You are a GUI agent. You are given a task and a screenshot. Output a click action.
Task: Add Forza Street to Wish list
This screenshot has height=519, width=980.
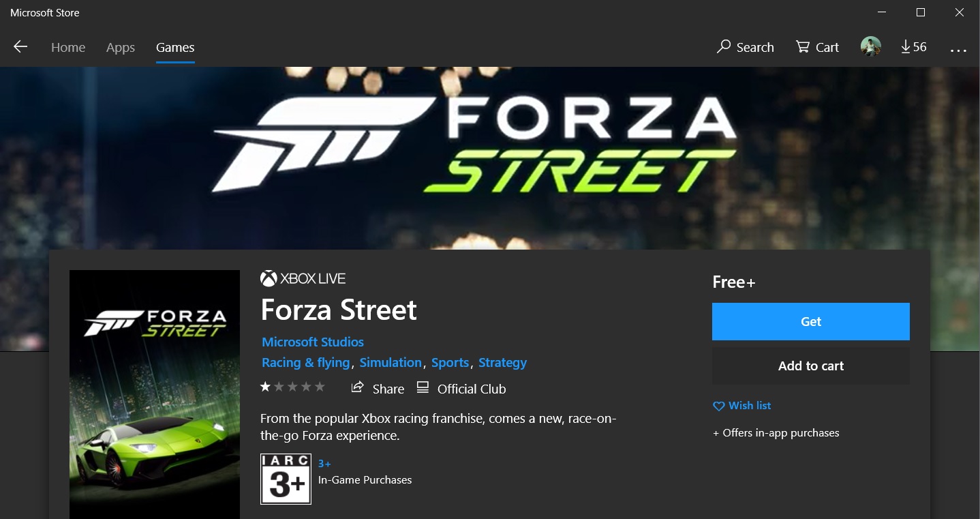(x=741, y=405)
